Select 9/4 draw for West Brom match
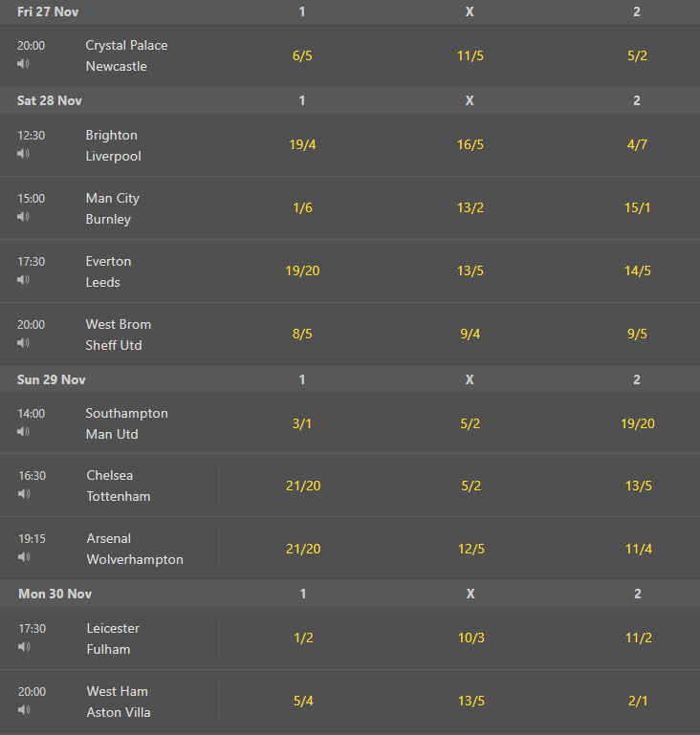The image size is (700, 735). pos(470,334)
